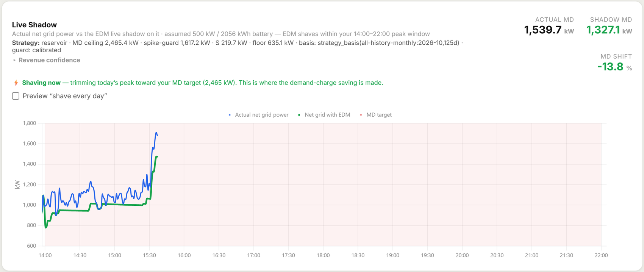Click the 600 y-axis label
644x272 pixels.
[x=31, y=246]
